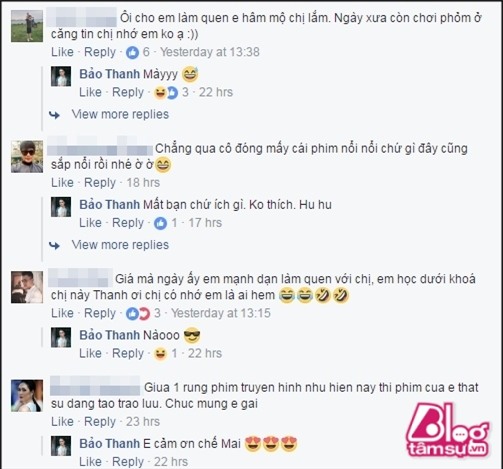Click the blue like reaction icon showing 6

(132, 52)
